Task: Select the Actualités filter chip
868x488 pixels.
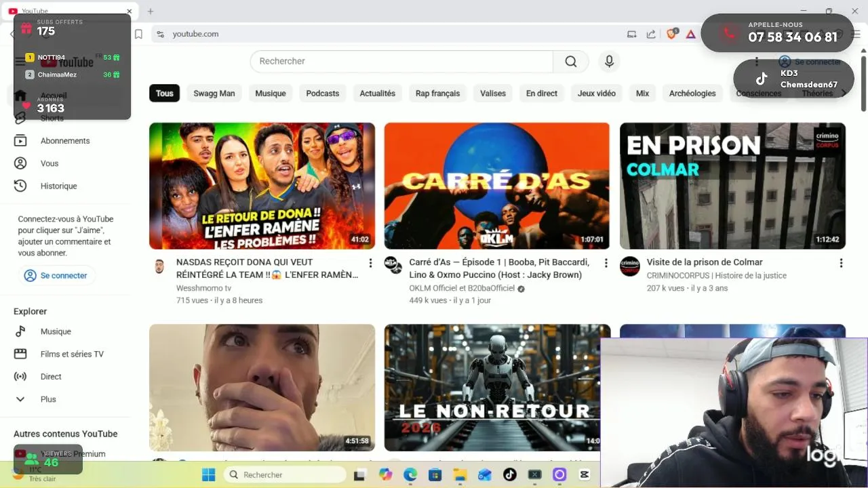Action: (x=377, y=94)
